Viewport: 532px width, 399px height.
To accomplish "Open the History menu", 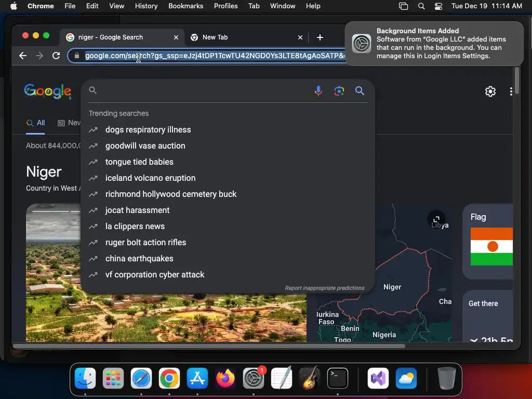I will [146, 6].
